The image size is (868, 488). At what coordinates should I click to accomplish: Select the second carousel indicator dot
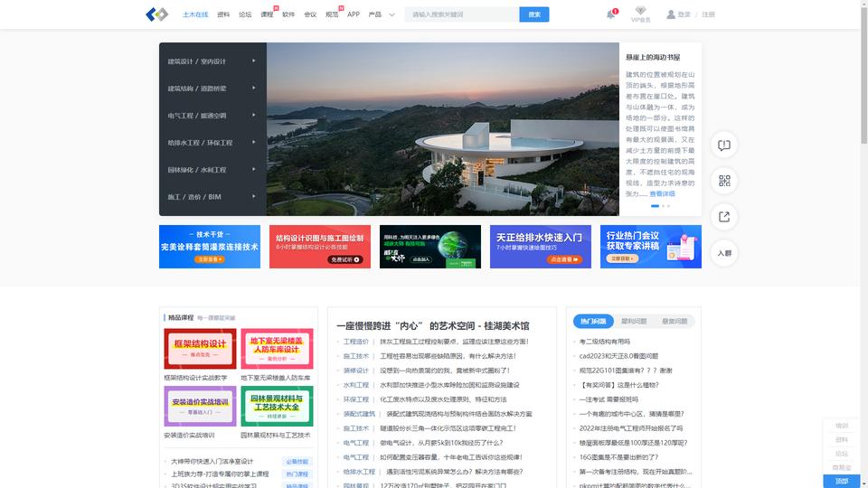[x=663, y=206]
